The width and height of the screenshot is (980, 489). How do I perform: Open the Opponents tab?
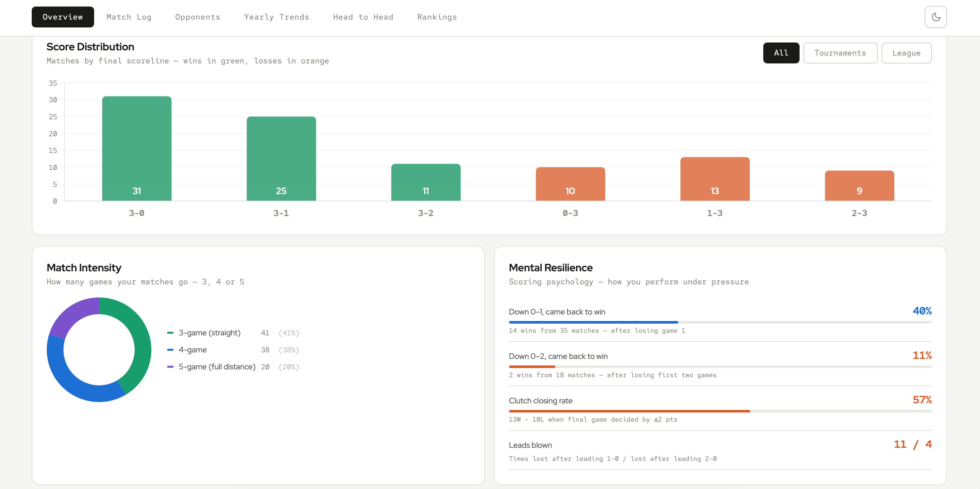[197, 17]
